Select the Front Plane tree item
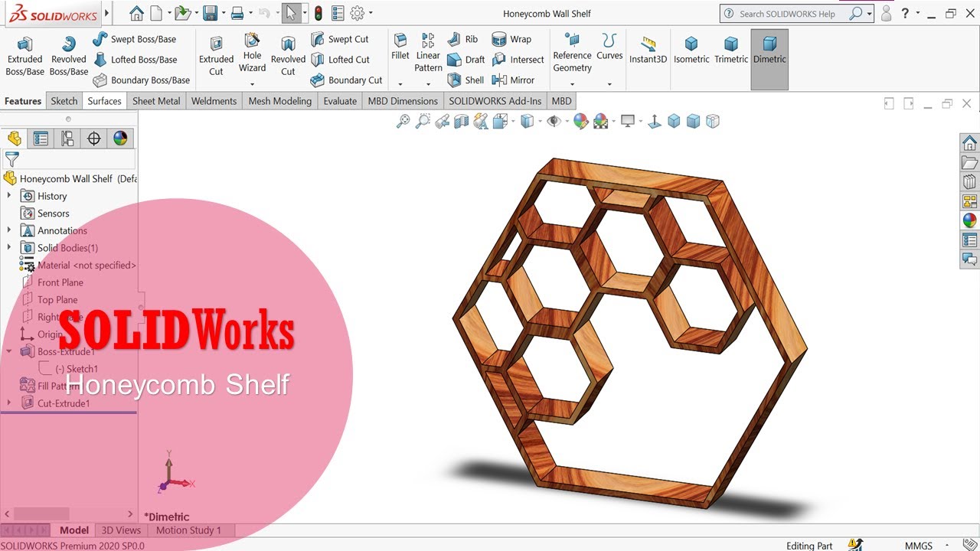The image size is (980, 551). [52, 282]
